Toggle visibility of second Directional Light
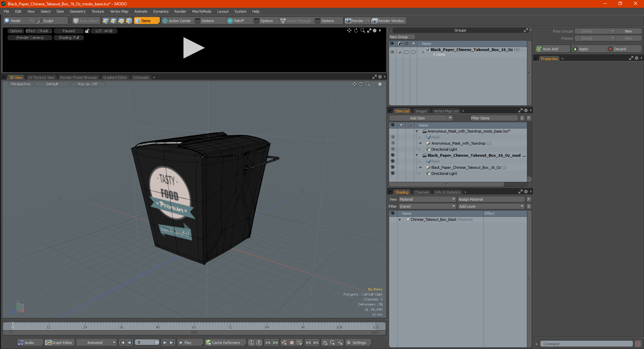 point(392,173)
